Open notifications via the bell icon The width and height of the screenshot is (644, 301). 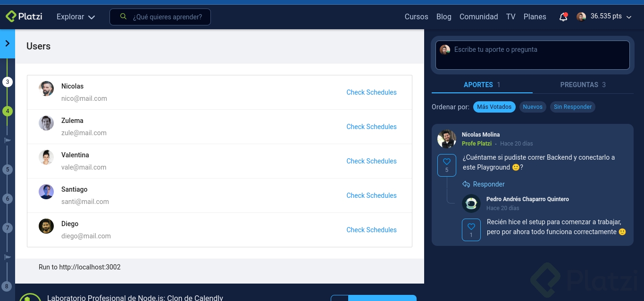click(x=563, y=17)
